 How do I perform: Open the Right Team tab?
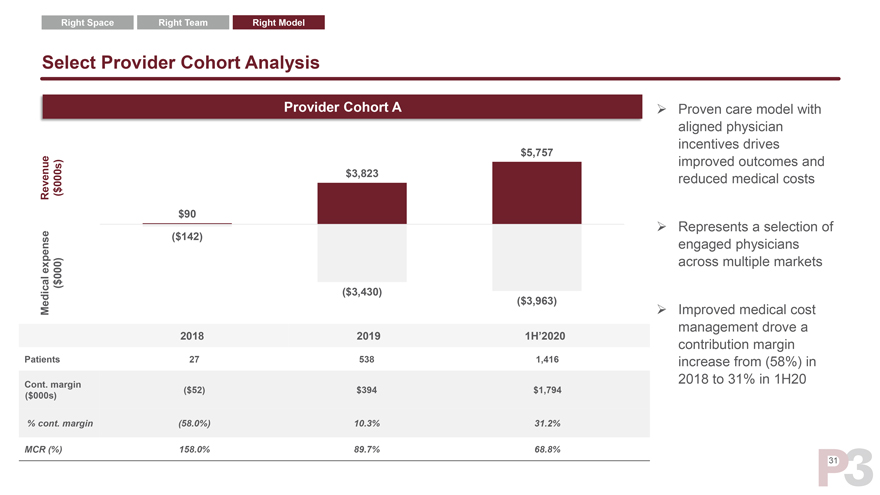click(x=182, y=22)
